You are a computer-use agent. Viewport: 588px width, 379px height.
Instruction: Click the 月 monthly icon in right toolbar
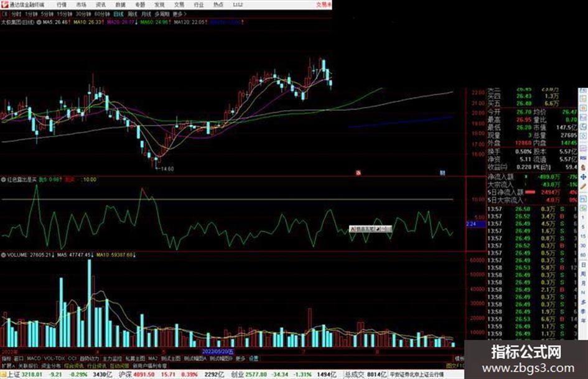click(x=583, y=284)
